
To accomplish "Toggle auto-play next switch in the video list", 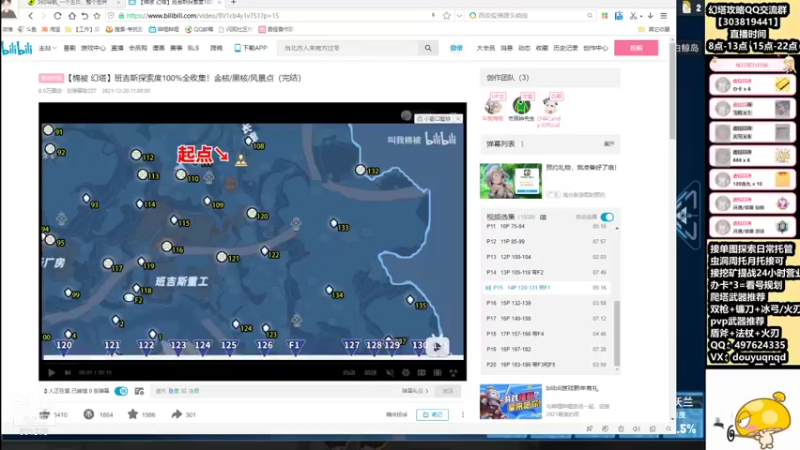I will (x=607, y=217).
